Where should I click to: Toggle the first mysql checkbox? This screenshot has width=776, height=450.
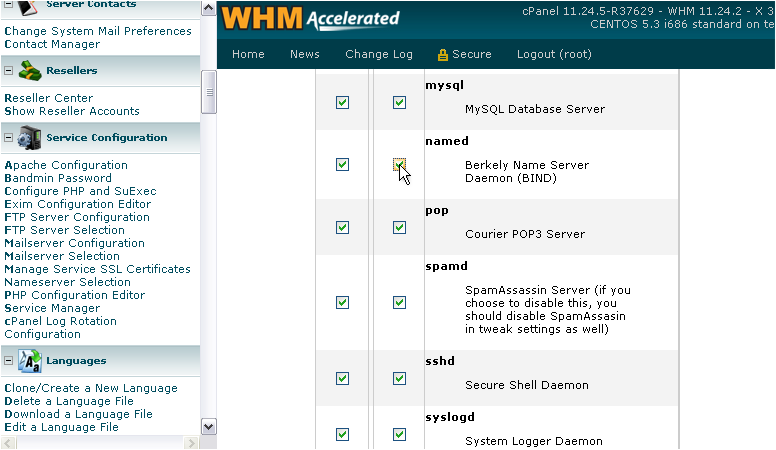click(342, 102)
